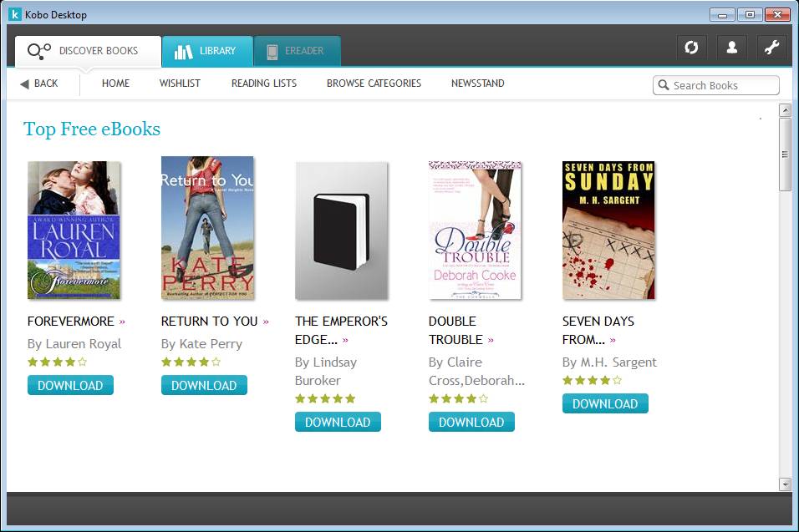Click the star rating for Return To You
Screen dimensions: 799x532
[x=191, y=362]
